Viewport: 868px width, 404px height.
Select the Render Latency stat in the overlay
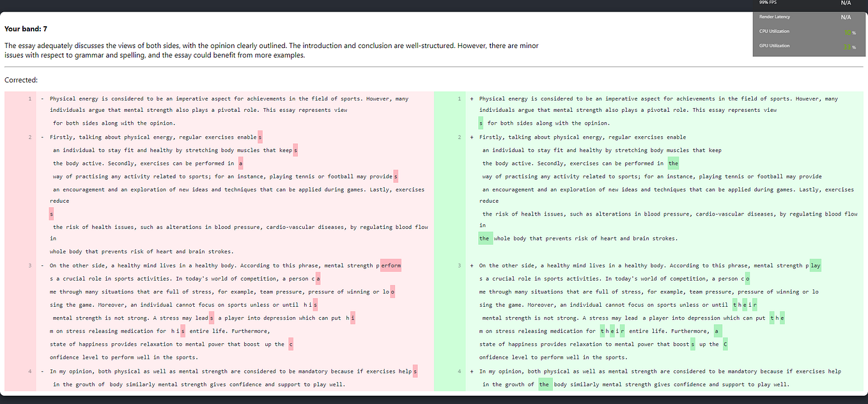click(x=774, y=17)
